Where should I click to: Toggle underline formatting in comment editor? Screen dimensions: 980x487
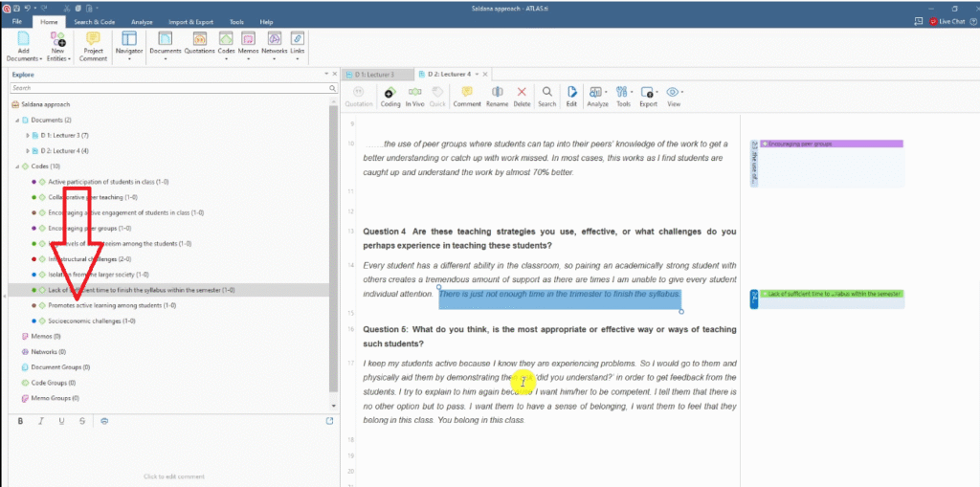[61, 421]
